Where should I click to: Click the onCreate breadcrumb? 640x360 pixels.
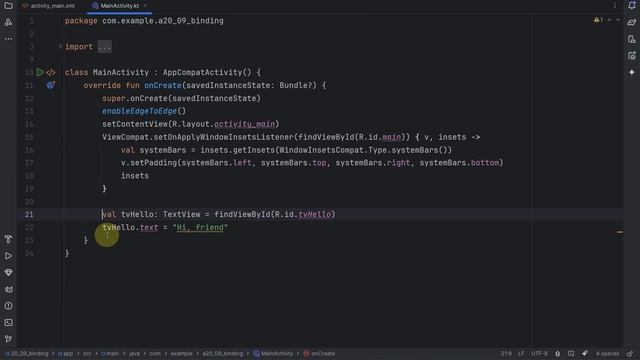pyautogui.click(x=319, y=353)
